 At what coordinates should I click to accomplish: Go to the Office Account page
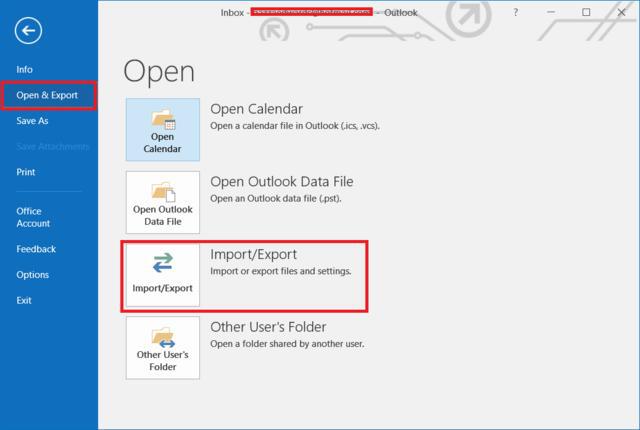point(33,217)
